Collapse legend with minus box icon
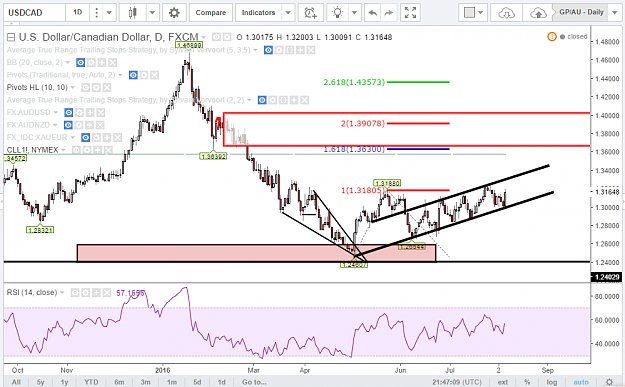Viewport: 625px width, 387px height. [x=11, y=37]
